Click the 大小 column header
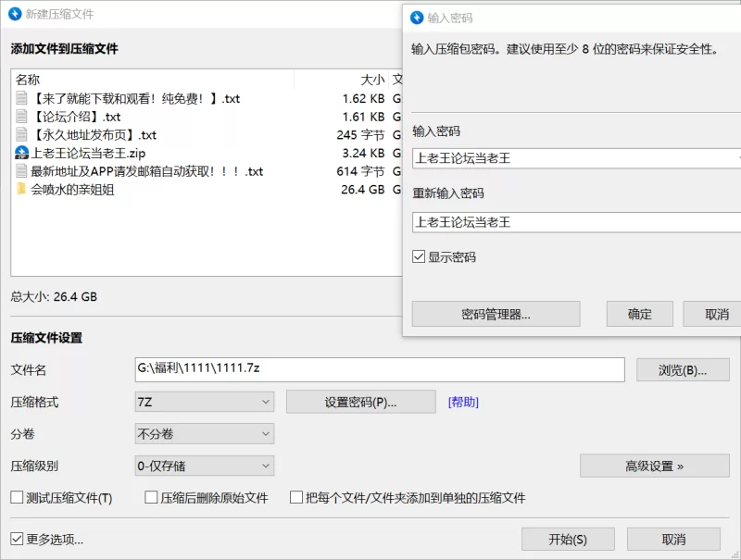 click(x=371, y=80)
